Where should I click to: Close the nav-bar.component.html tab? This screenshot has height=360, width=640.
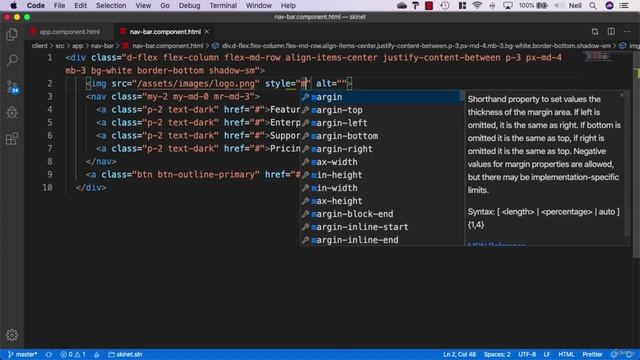point(207,31)
